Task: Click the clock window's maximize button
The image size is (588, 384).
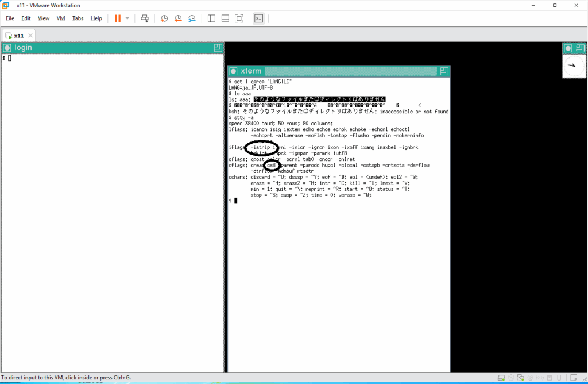Action: (x=580, y=48)
